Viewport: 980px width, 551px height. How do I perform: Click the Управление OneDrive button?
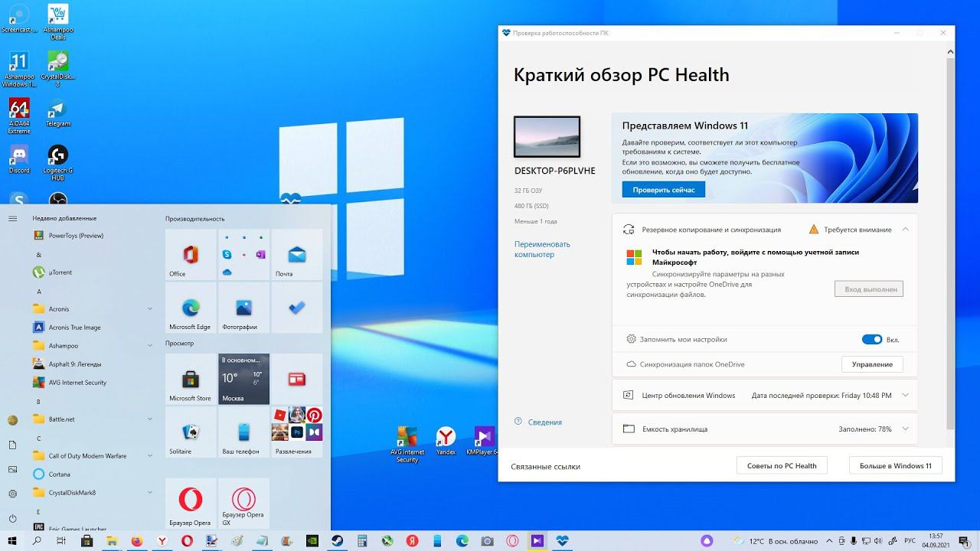[x=872, y=364]
